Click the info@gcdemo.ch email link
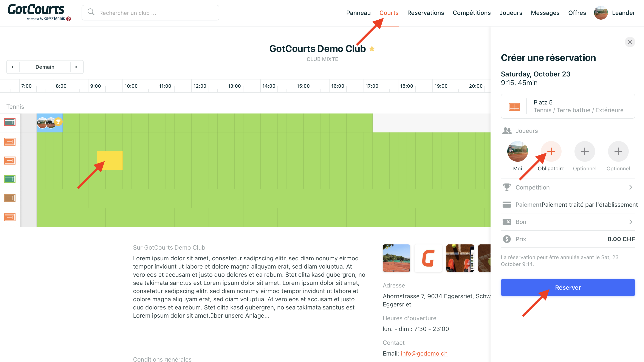 (424, 353)
